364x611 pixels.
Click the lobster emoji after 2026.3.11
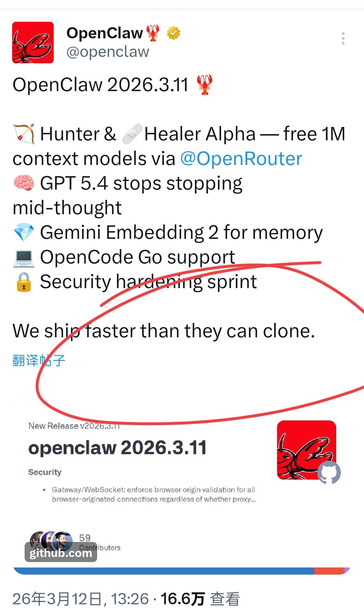[205, 85]
